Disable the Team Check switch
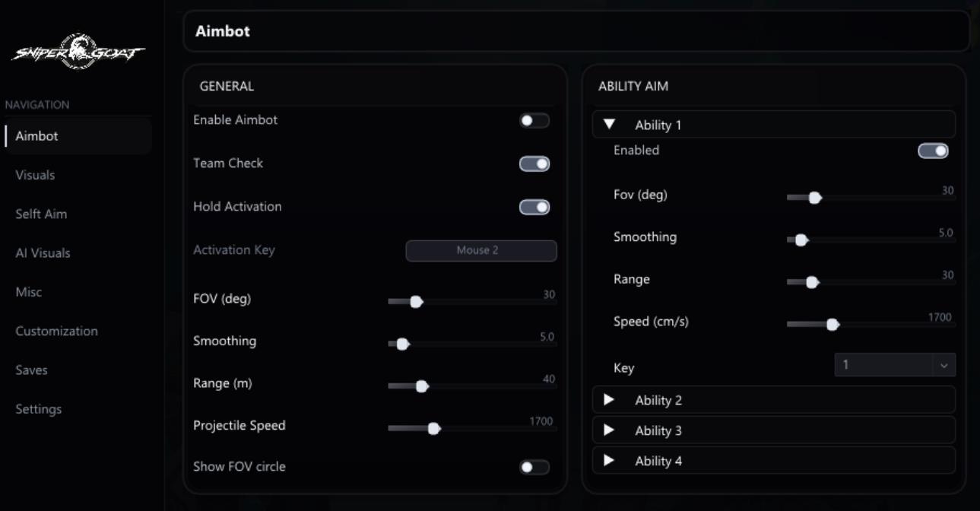The height and width of the screenshot is (511, 980). pos(534,163)
